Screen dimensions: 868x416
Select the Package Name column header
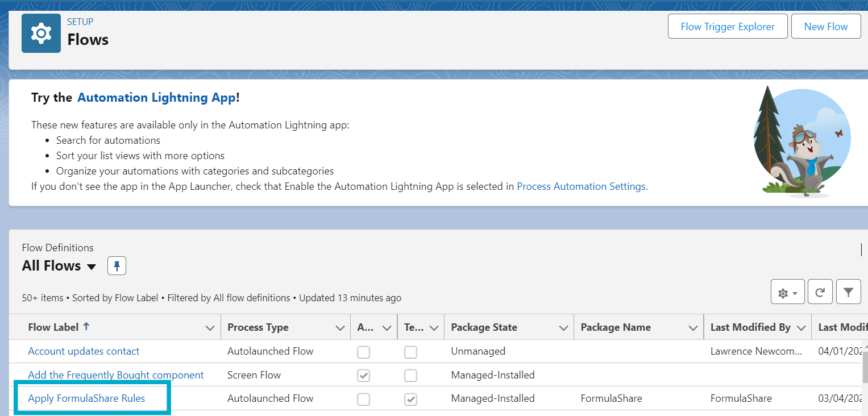click(616, 327)
